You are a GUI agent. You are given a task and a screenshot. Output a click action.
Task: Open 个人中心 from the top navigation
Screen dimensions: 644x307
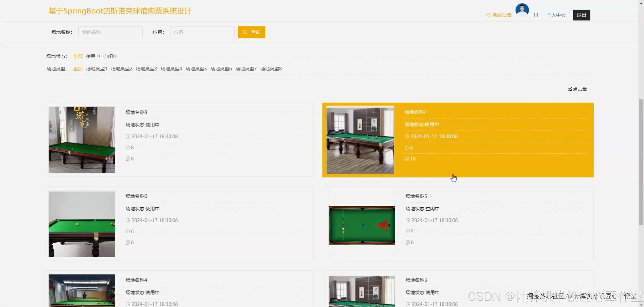[556, 15]
